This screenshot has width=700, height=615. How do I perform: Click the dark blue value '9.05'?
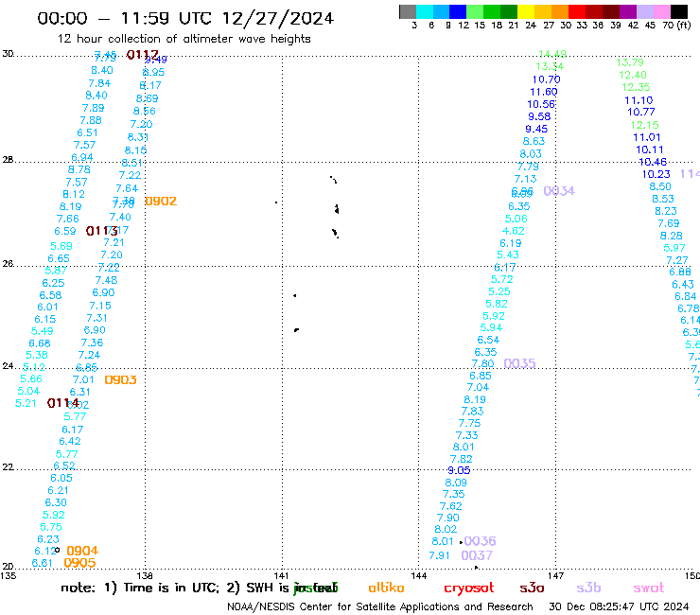(459, 470)
